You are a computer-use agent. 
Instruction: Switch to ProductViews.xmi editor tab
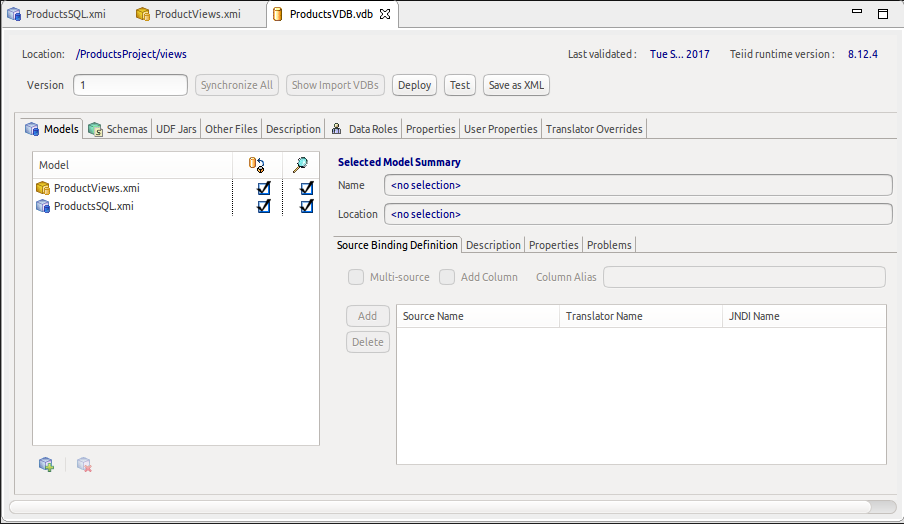point(189,14)
